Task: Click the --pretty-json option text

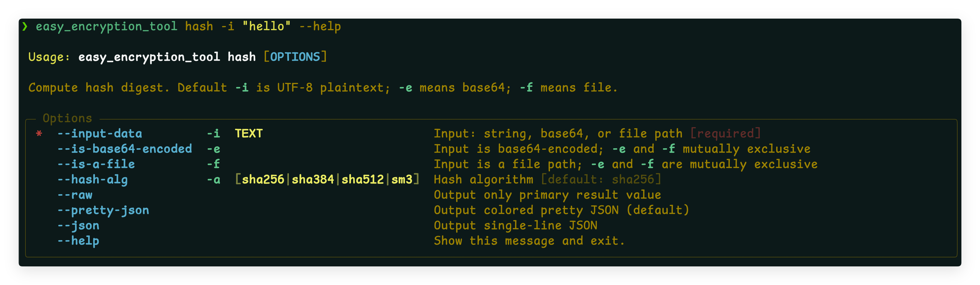Action: pos(103,210)
